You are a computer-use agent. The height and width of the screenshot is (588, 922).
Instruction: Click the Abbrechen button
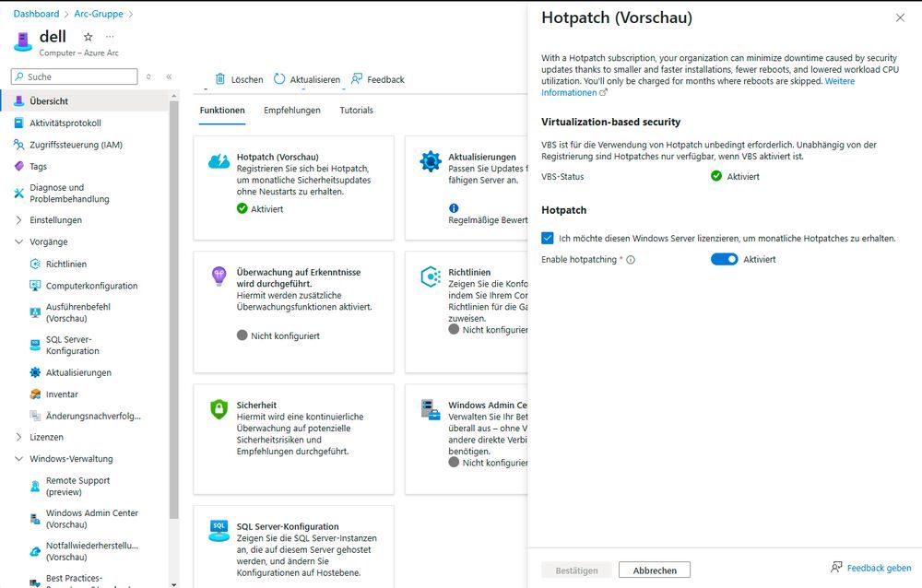[x=655, y=570]
